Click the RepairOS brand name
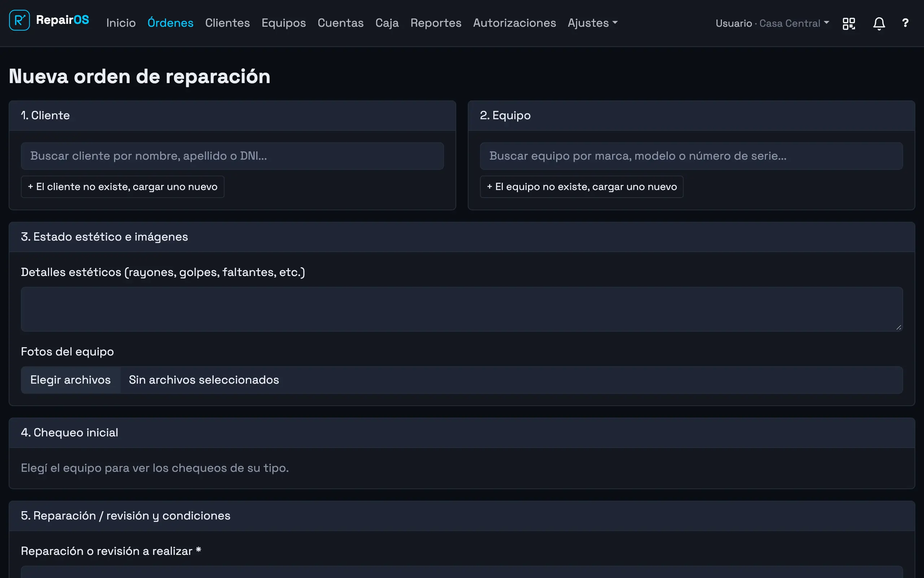The width and height of the screenshot is (924, 578). [62, 20]
